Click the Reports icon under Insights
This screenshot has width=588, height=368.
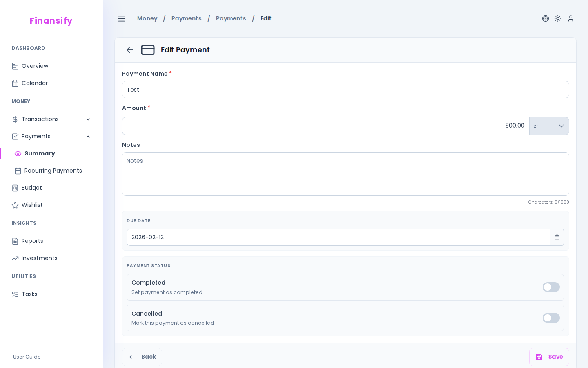tap(15, 241)
